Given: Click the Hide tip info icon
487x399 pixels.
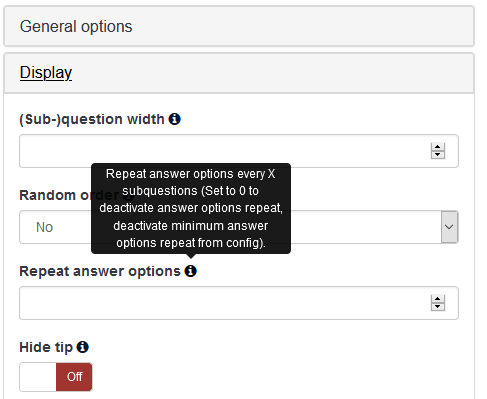Looking at the screenshot, I should pyautogui.click(x=83, y=347).
